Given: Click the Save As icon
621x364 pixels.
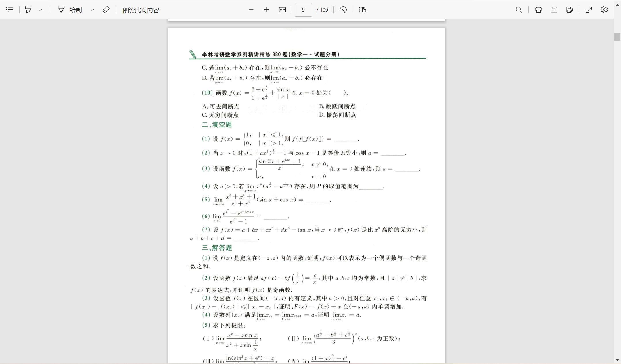Looking at the screenshot, I should click(570, 10).
